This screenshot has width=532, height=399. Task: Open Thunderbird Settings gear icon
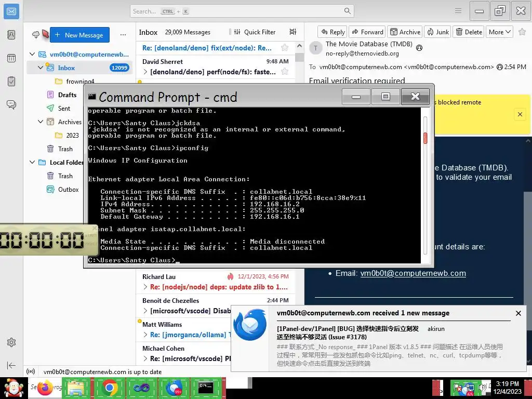pyautogui.click(x=11, y=342)
